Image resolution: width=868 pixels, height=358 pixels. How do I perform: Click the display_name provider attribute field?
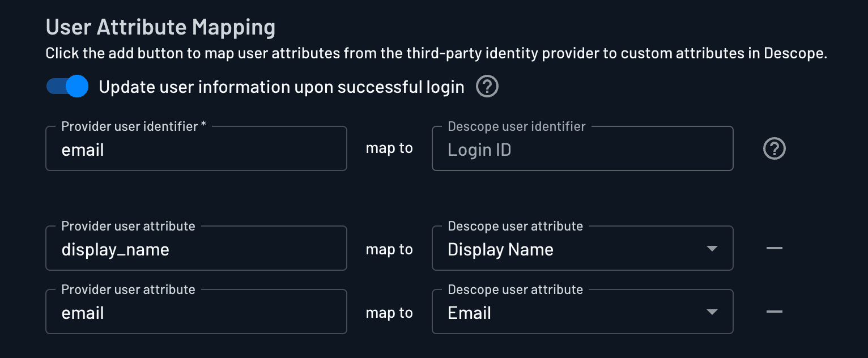196,248
